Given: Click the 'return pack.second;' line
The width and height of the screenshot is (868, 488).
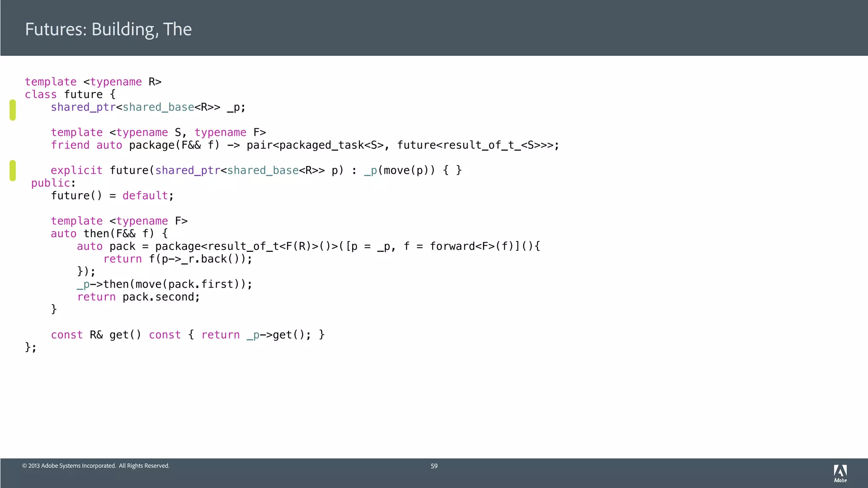Looking at the screenshot, I should [x=138, y=297].
